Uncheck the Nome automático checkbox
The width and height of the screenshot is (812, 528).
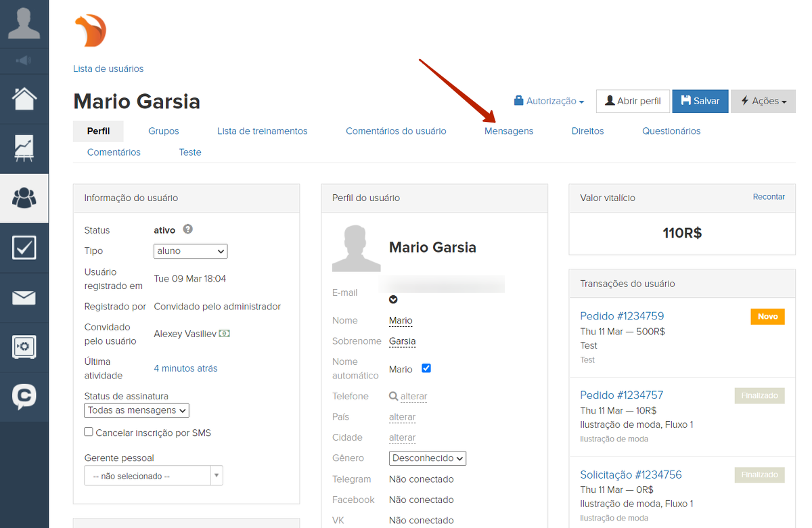[426, 368]
